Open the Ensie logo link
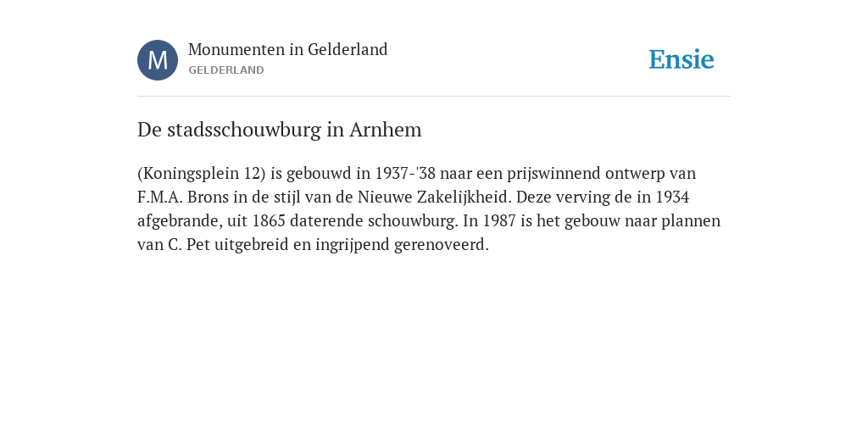The height and width of the screenshot is (434, 868). click(x=682, y=59)
